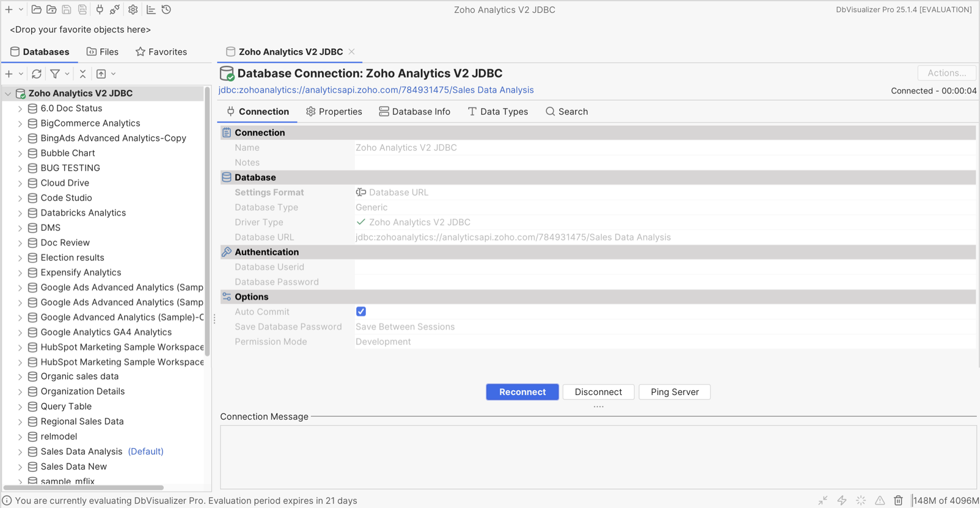Open the Data Types tab

pyautogui.click(x=497, y=112)
